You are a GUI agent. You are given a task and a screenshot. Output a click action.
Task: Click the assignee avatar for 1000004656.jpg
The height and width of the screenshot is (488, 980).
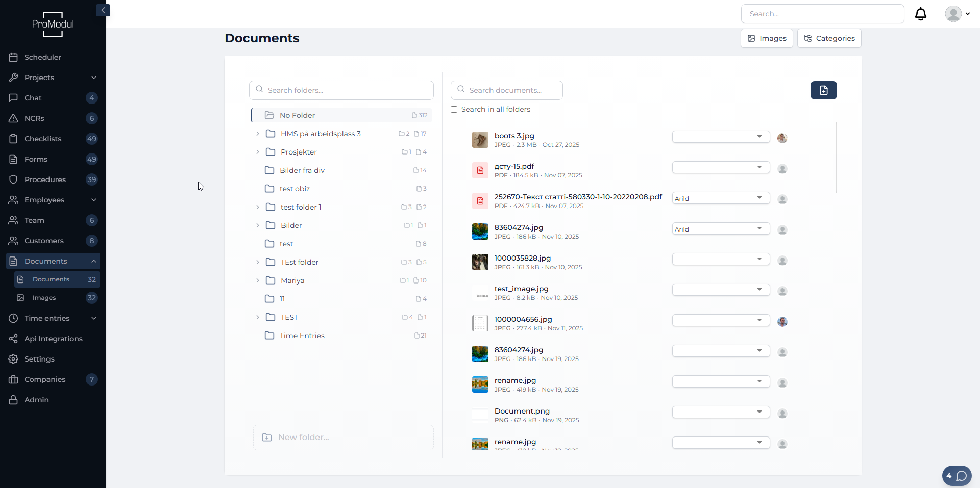click(x=782, y=322)
